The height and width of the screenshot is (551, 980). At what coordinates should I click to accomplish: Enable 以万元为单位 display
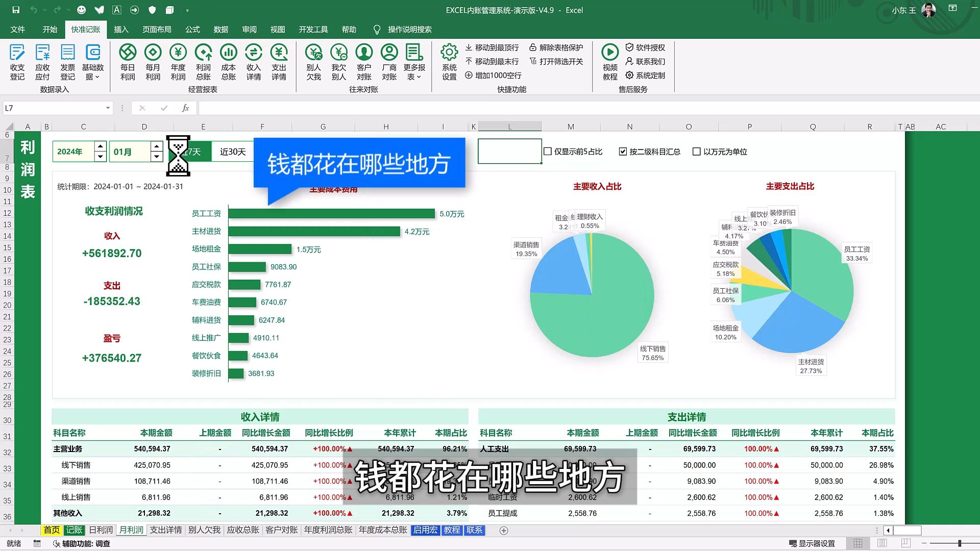696,151
